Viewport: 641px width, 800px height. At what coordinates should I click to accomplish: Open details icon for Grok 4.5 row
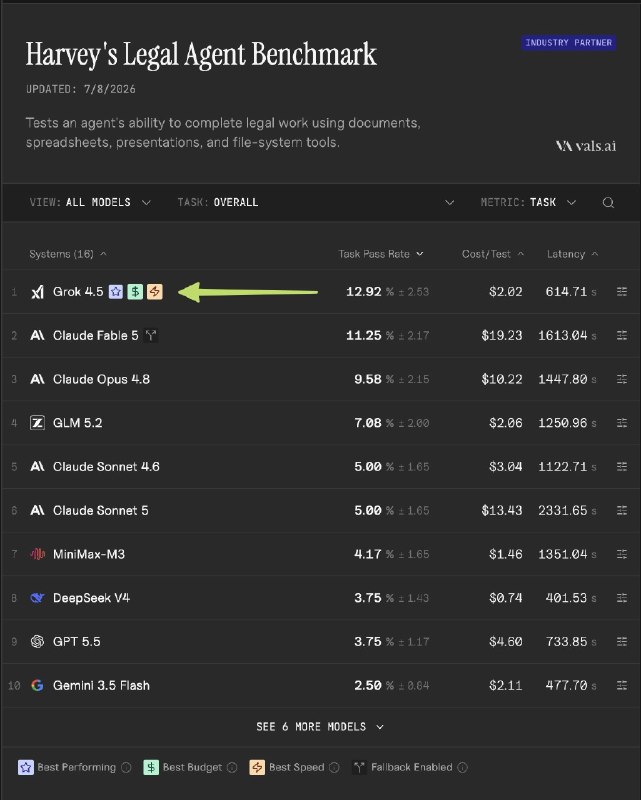pos(622,291)
